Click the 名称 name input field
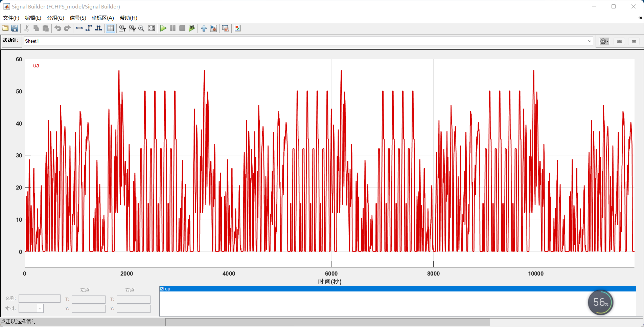The width and height of the screenshot is (644, 327). click(40, 299)
